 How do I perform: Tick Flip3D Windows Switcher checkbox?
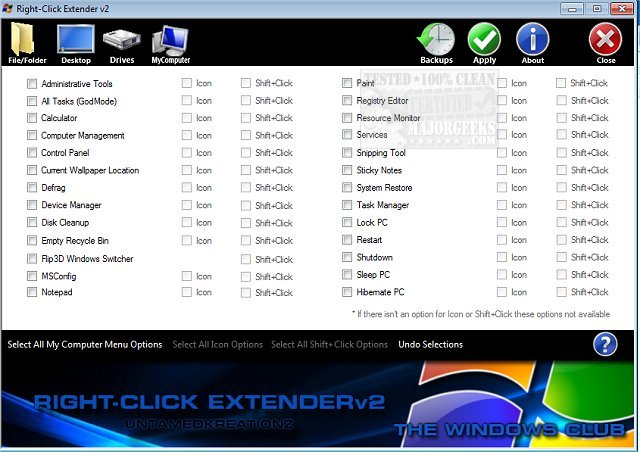click(32, 258)
